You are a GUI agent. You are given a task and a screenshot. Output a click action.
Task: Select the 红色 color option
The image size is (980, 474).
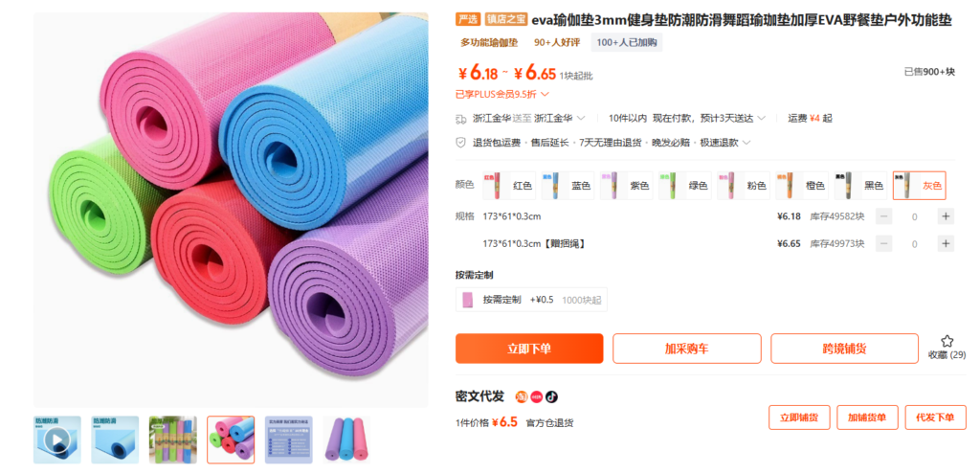click(509, 186)
